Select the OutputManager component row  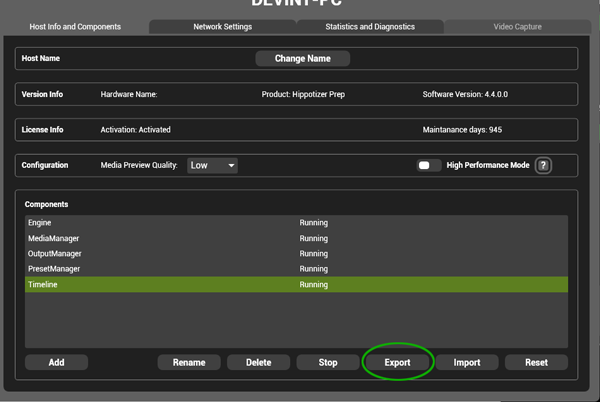click(297, 254)
